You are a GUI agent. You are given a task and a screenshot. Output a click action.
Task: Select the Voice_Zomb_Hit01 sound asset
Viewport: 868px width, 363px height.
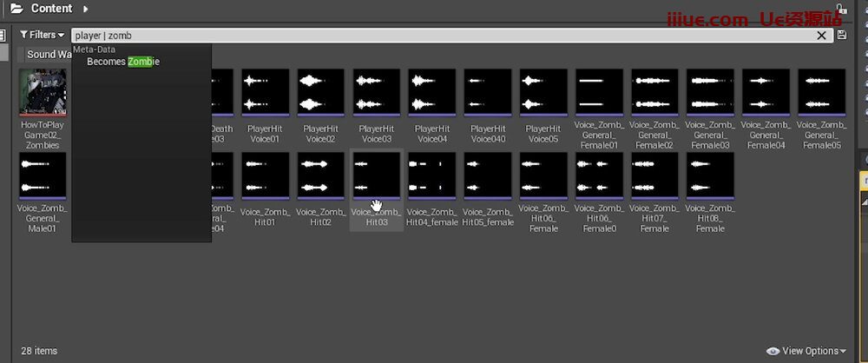[265, 176]
